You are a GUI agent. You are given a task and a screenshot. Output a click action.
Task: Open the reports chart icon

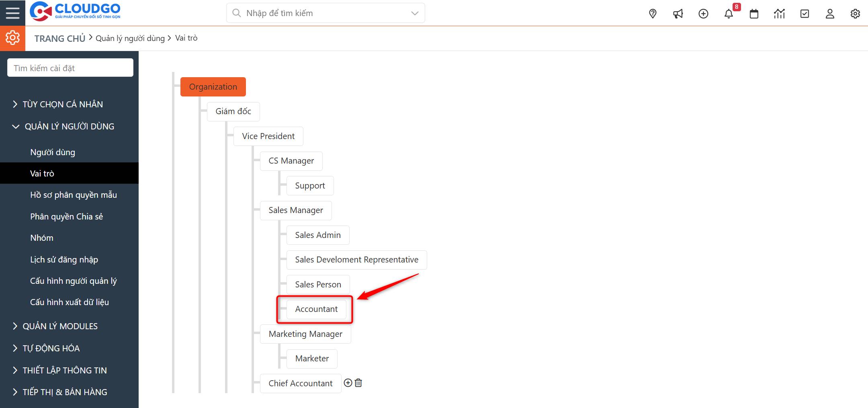point(779,13)
